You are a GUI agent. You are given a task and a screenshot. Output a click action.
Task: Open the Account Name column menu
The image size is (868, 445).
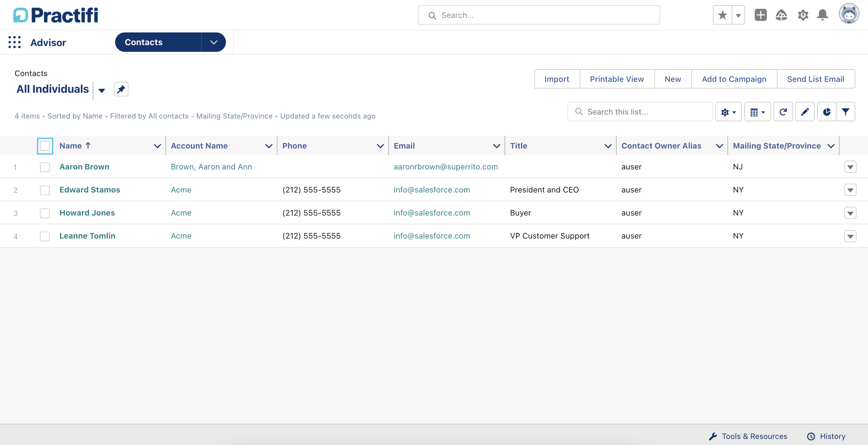point(269,146)
